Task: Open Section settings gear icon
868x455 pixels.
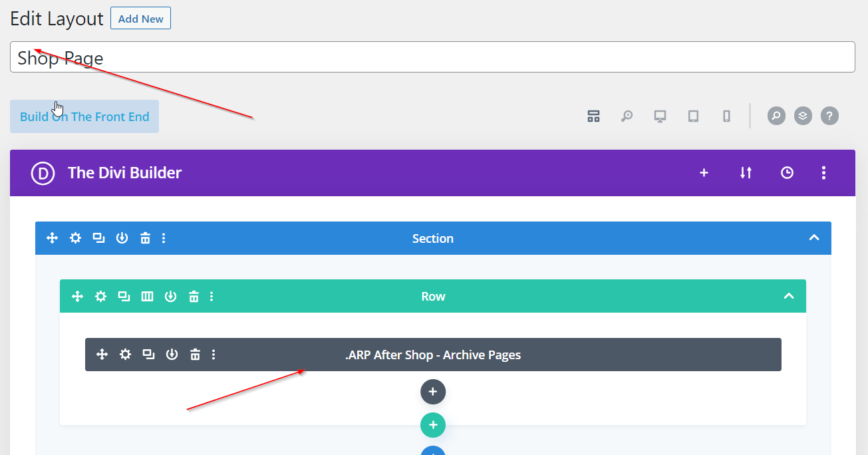Action: click(x=76, y=238)
